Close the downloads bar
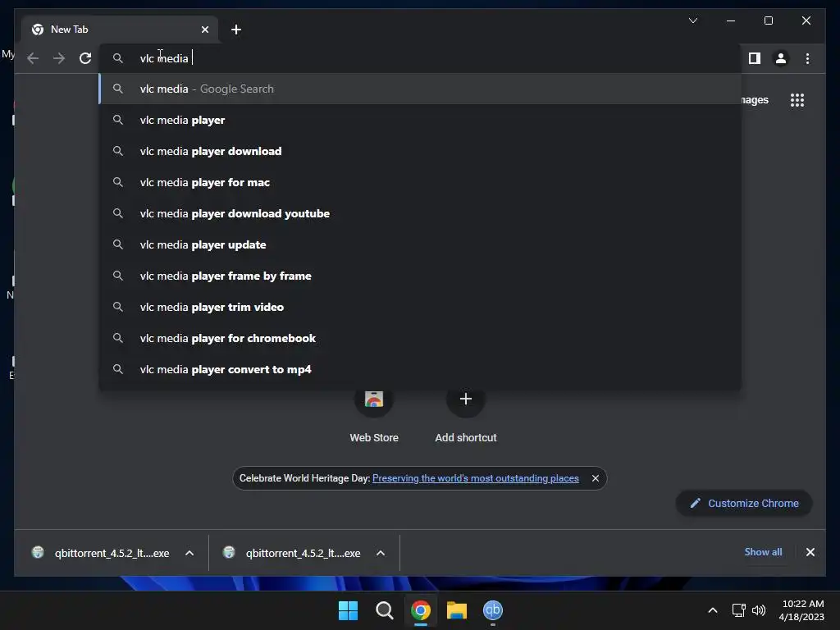Image resolution: width=840 pixels, height=630 pixels. (810, 552)
